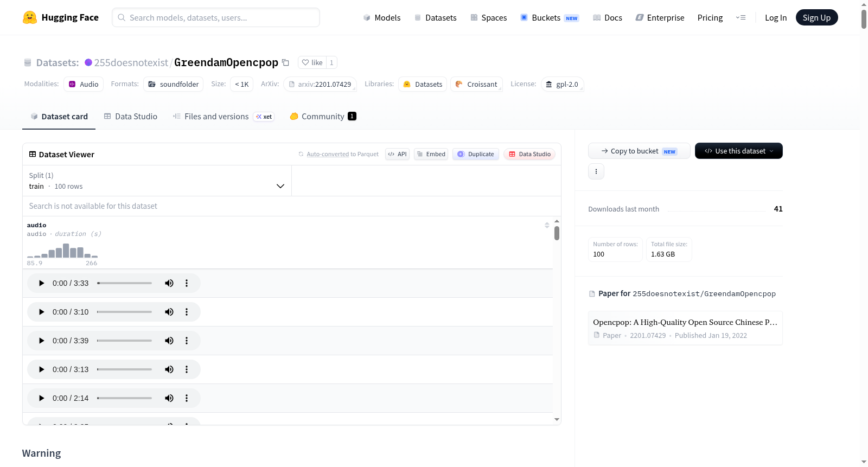
Task: Open Enterprise in the top navigation
Action: tap(660, 17)
